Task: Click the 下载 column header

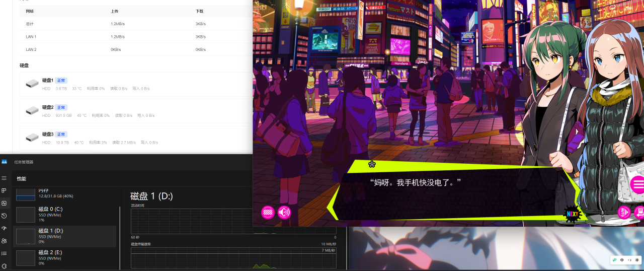Action: pyautogui.click(x=199, y=11)
